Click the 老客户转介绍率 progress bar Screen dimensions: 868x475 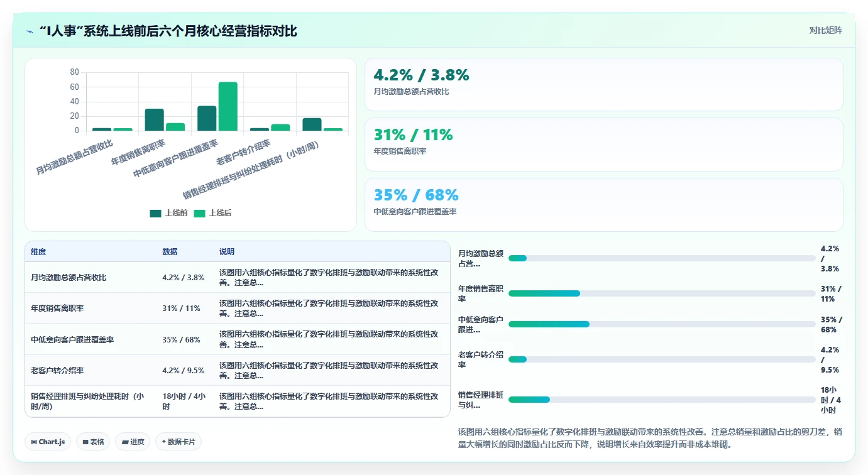coord(662,359)
